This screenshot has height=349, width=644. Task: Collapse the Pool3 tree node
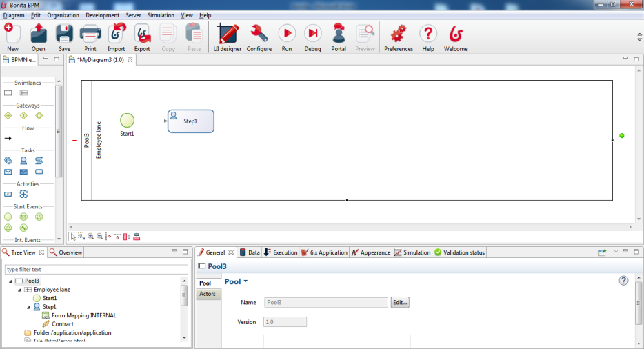10,281
